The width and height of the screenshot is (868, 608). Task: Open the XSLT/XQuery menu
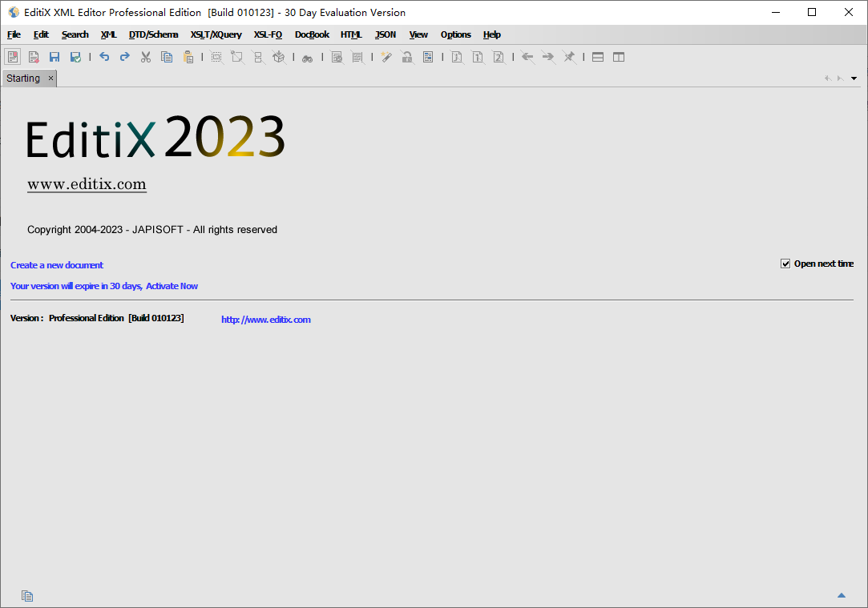(x=216, y=34)
